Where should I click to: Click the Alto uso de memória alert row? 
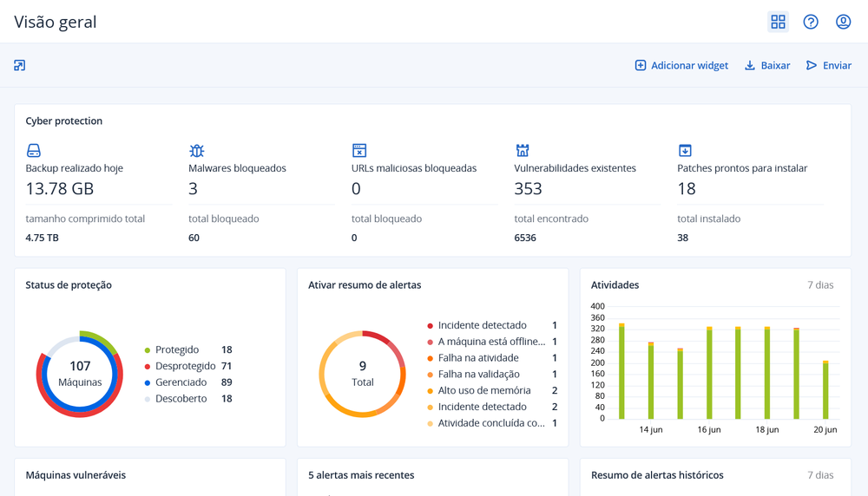pyautogui.click(x=483, y=390)
